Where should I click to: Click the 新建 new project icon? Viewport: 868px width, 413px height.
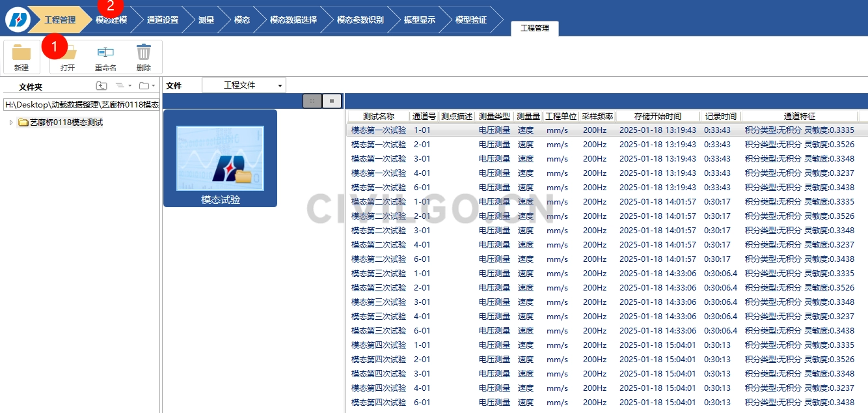click(x=21, y=53)
